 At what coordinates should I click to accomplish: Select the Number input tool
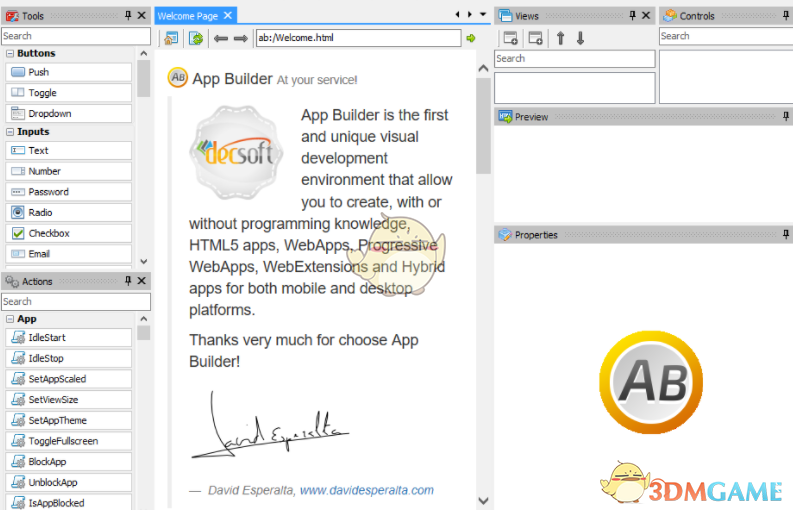click(69, 172)
